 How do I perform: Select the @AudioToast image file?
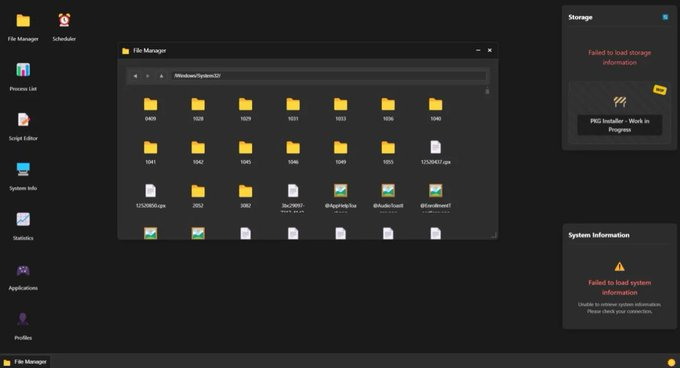point(388,197)
